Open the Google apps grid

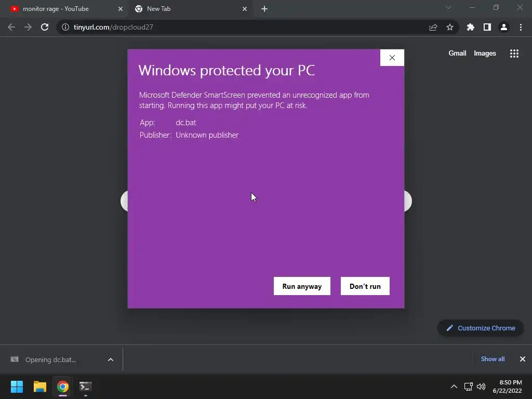click(x=514, y=54)
